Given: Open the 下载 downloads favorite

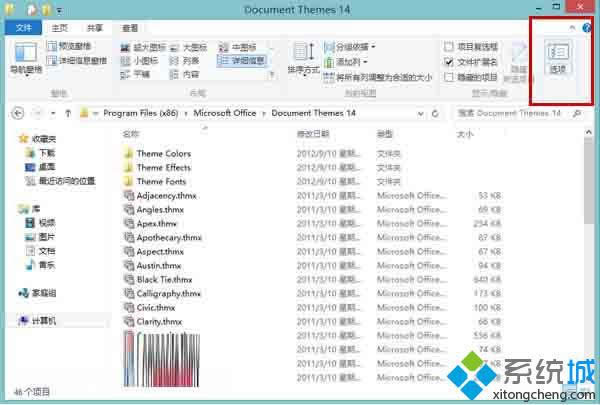Looking at the screenshot, I should 40,153.
